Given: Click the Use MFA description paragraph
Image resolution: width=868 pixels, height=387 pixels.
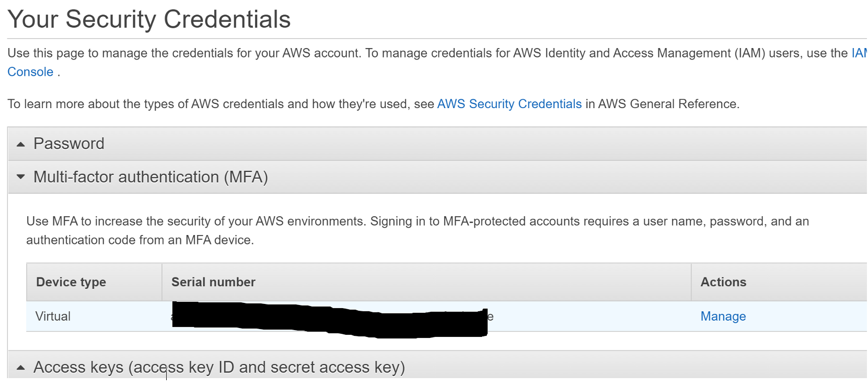Looking at the screenshot, I should coord(418,231).
